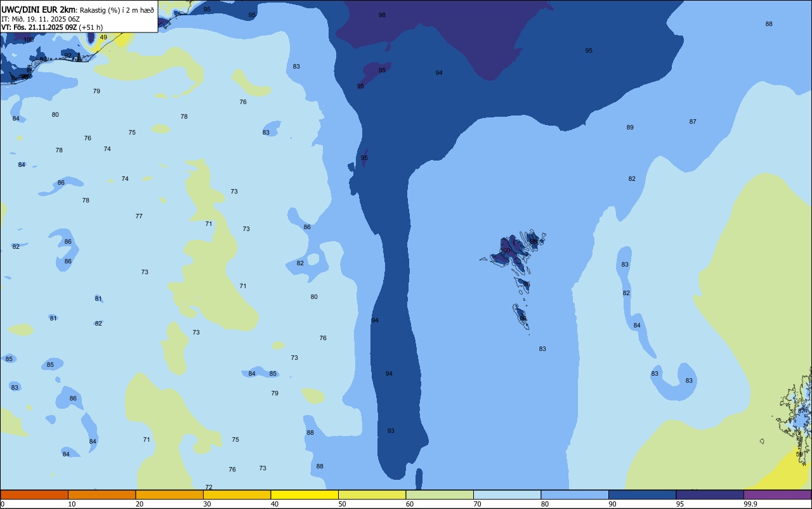Click the legend tick label "50"
Image resolution: width=812 pixels, height=509 pixels.
coord(342,504)
